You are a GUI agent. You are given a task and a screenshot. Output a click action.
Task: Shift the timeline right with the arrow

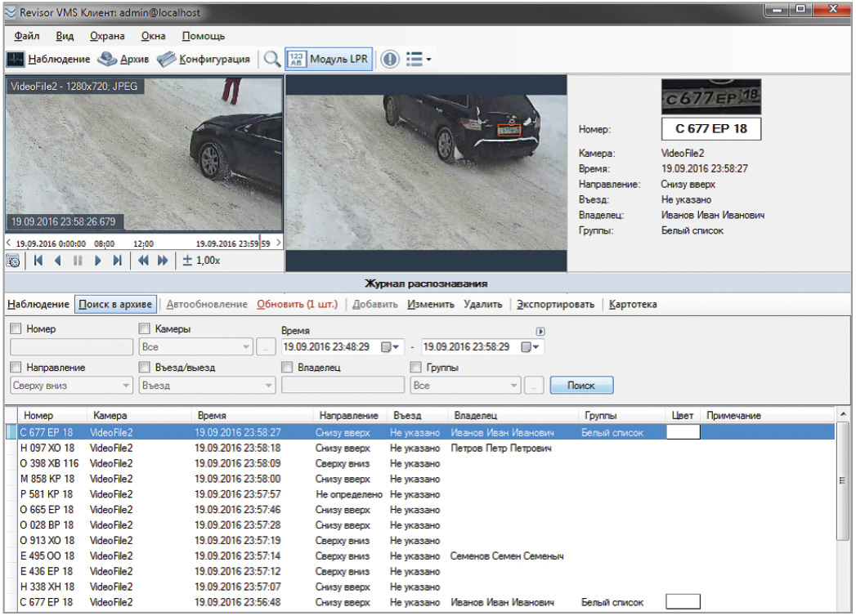[279, 243]
